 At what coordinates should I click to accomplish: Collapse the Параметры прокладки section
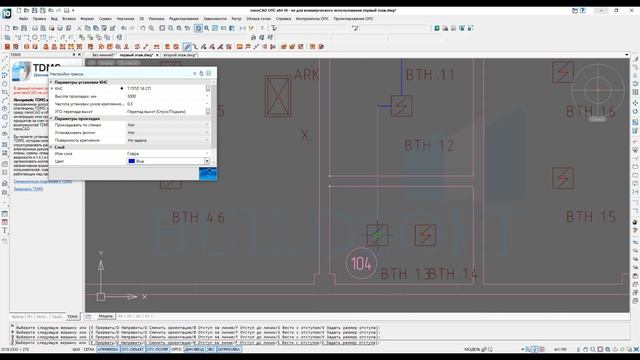coord(51,118)
